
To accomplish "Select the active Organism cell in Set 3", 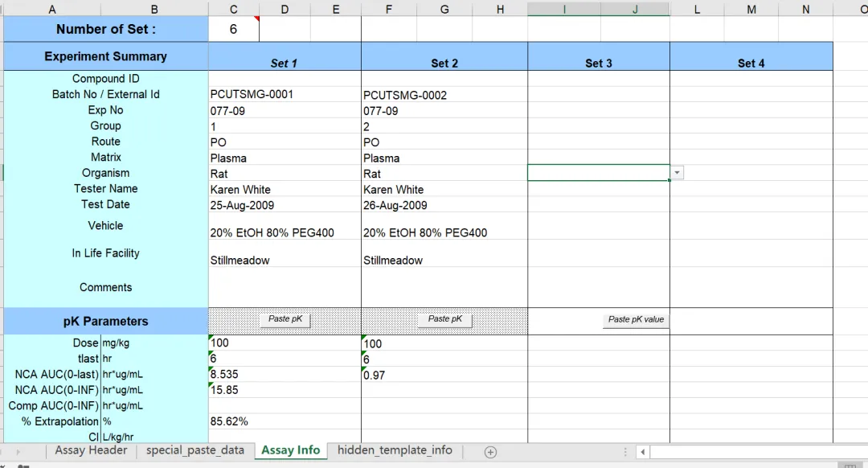I will [x=599, y=173].
